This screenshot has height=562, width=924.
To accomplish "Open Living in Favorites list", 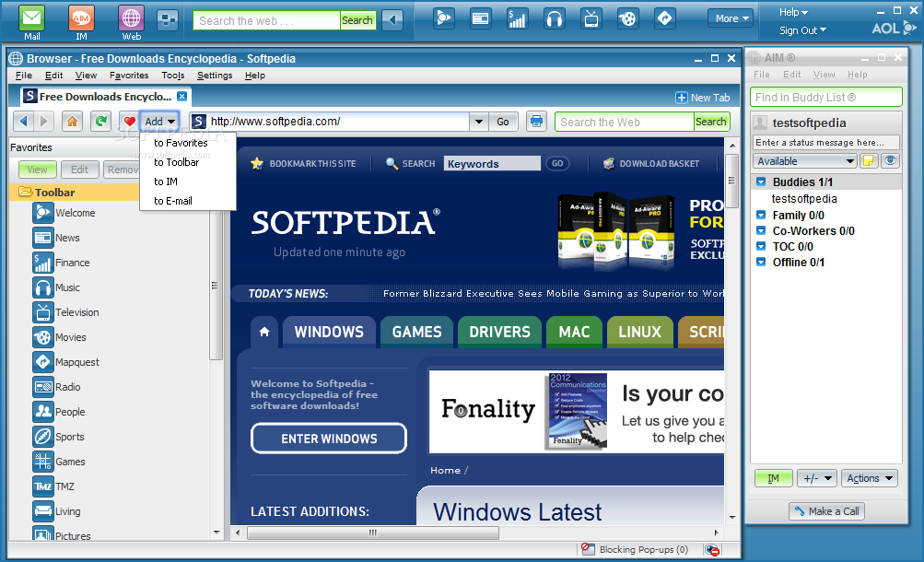I will (56, 510).
